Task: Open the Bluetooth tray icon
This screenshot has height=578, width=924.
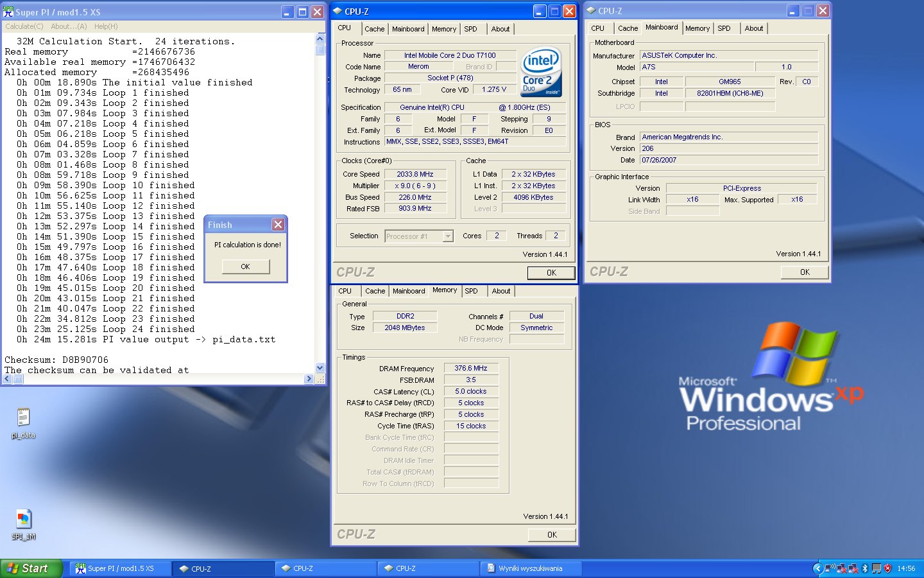Action: click(865, 568)
